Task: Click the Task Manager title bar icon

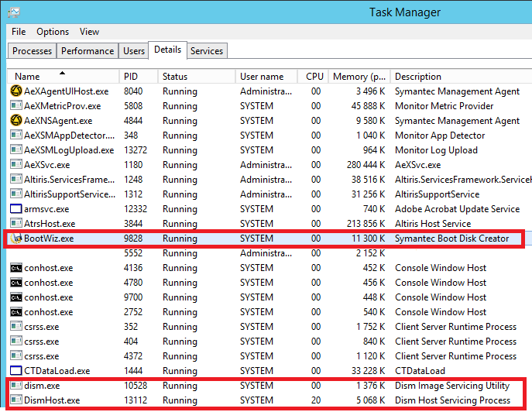Action: point(14,12)
